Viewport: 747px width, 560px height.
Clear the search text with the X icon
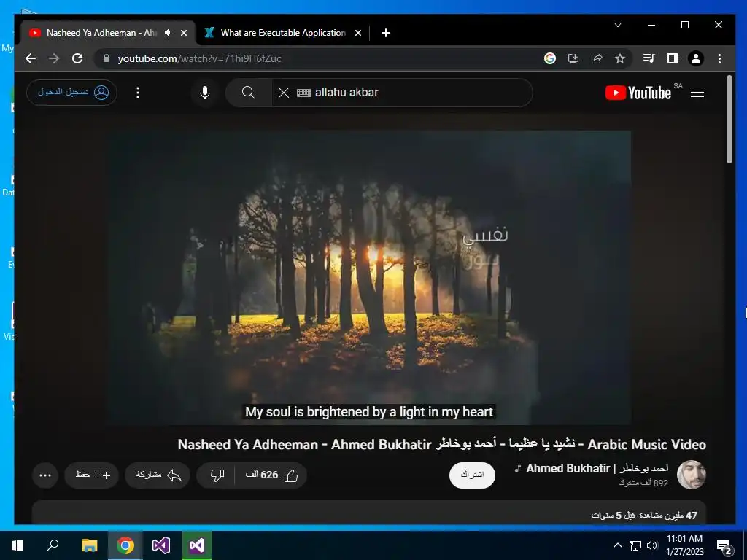pyautogui.click(x=284, y=93)
